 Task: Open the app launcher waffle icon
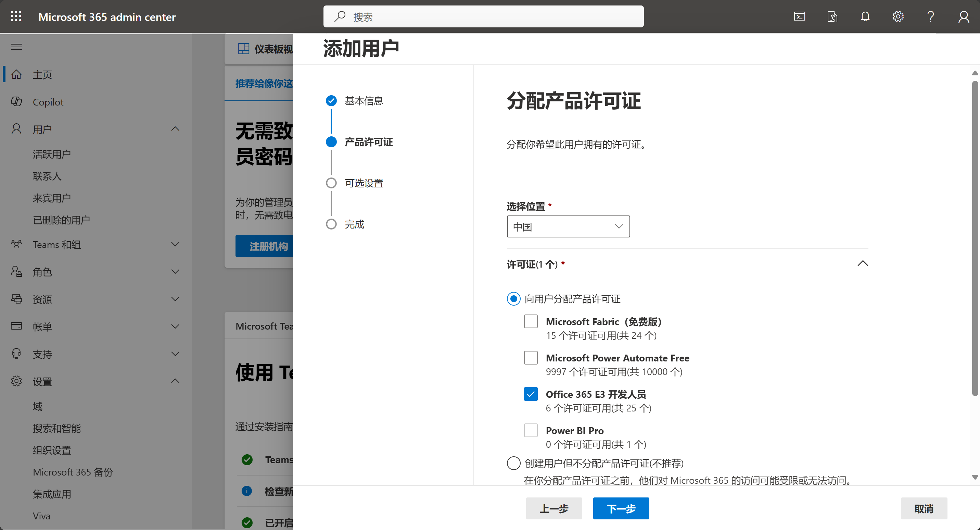(x=16, y=16)
